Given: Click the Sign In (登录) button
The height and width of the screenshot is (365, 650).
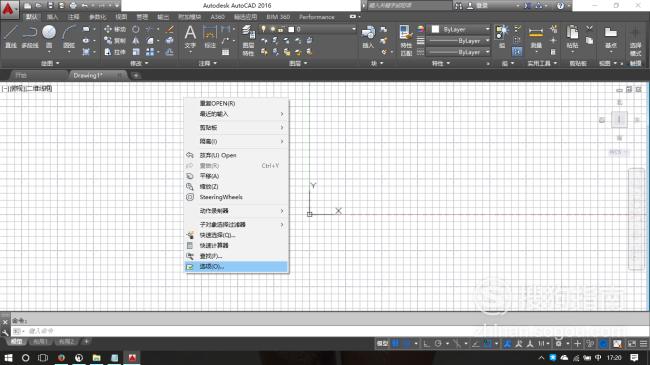Looking at the screenshot, I should pyautogui.click(x=478, y=6).
